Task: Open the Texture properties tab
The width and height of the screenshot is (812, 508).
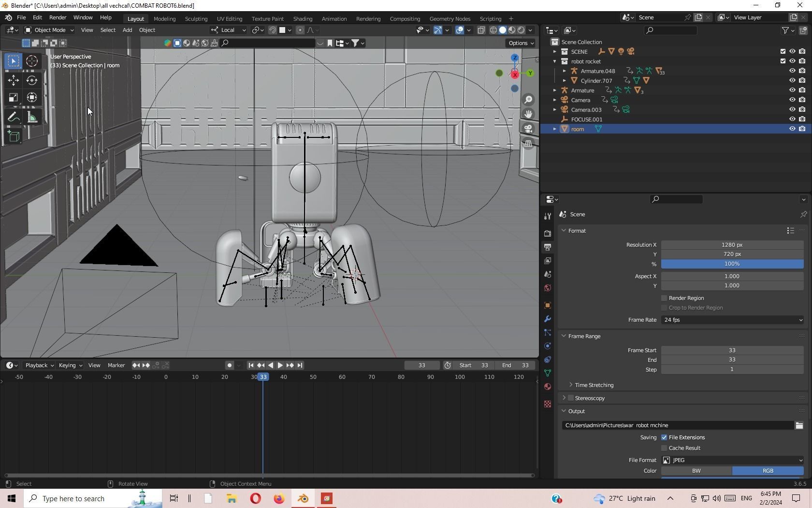Action: click(x=547, y=404)
